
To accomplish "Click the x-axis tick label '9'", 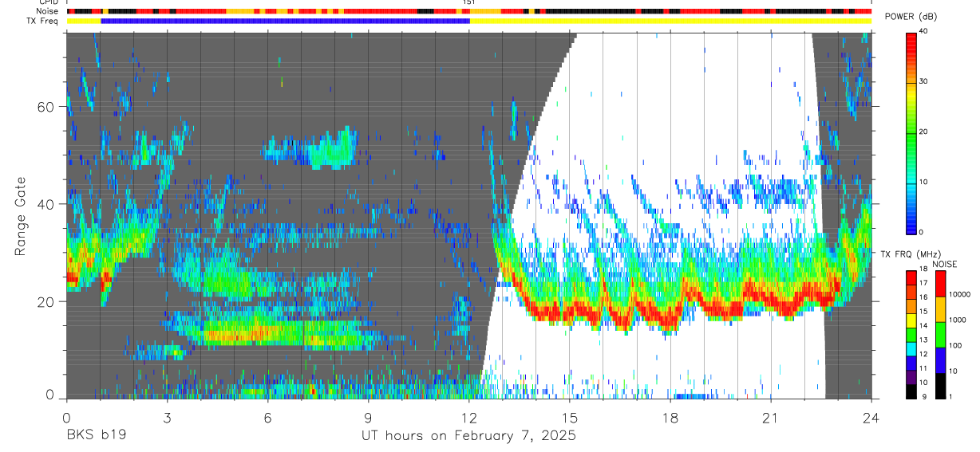I will (369, 419).
